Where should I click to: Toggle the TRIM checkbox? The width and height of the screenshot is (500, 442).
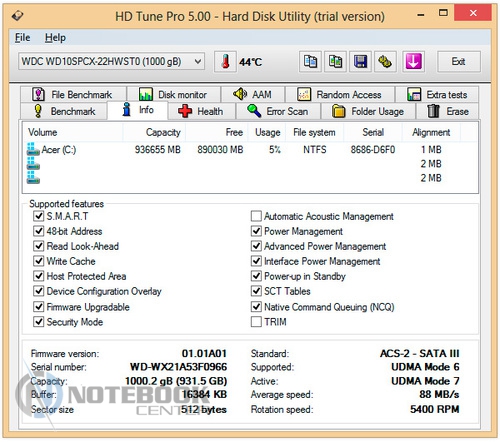click(x=256, y=322)
